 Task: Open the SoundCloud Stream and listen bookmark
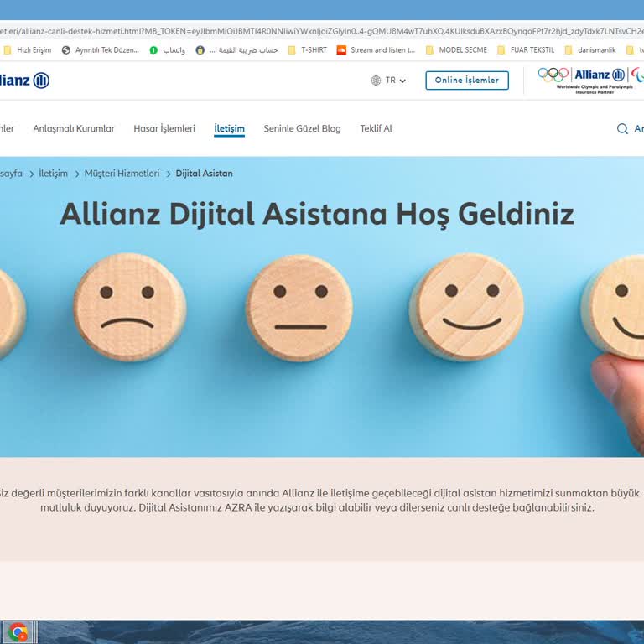tap(376, 50)
